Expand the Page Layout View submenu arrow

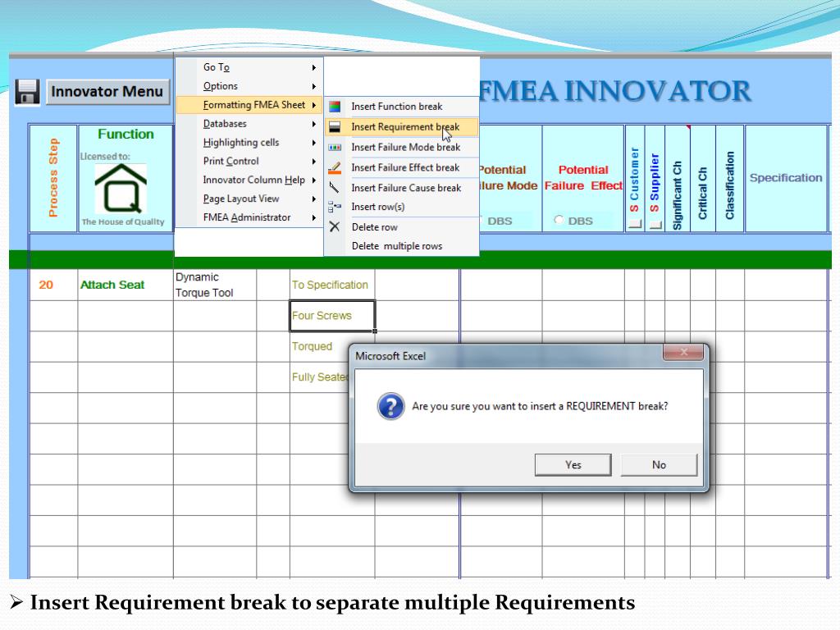[314, 199]
